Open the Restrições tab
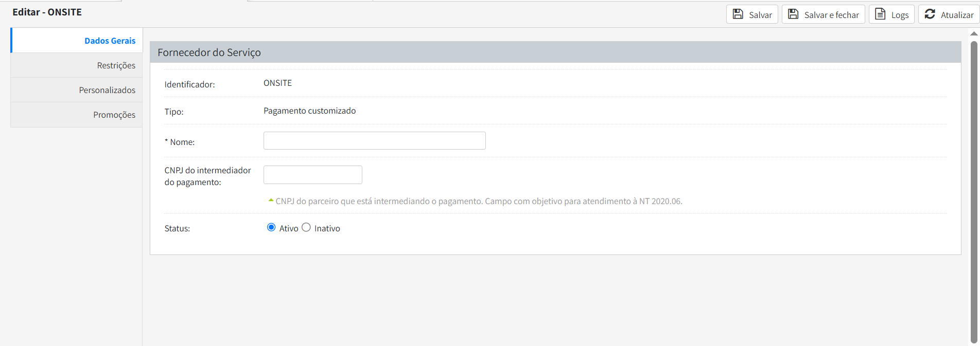980x346 pixels. point(116,65)
